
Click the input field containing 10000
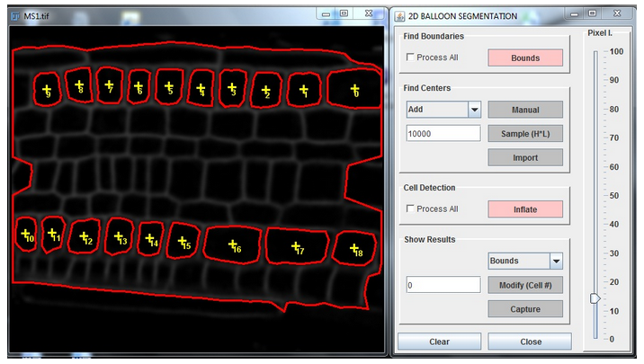[443, 133]
